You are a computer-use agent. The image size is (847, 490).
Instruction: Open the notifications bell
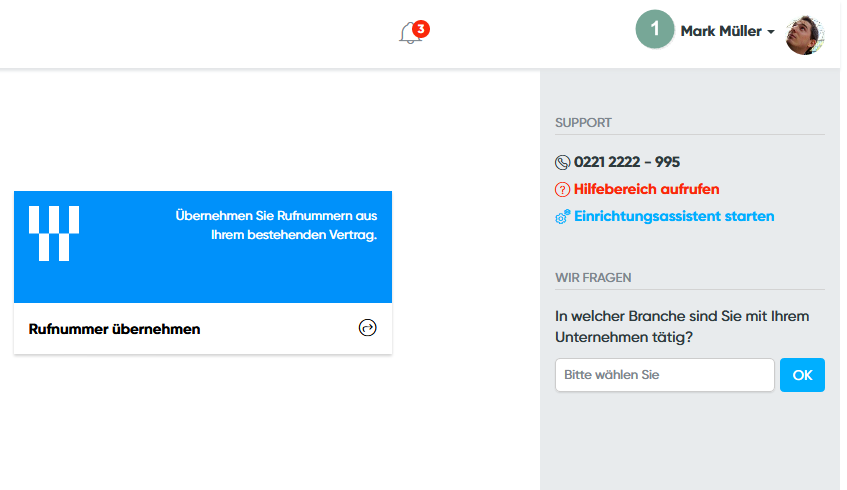[x=408, y=34]
